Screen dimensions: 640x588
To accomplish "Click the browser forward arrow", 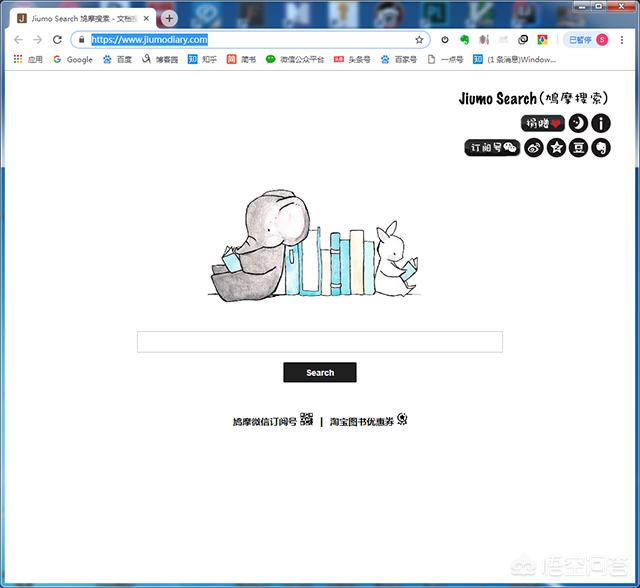I will [38, 40].
